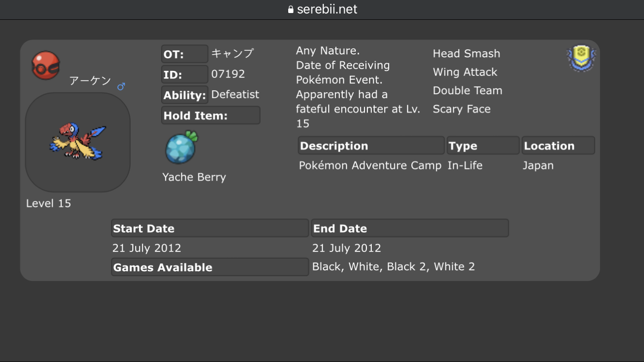
Task: Click the Location column header
Action: pyautogui.click(x=558, y=146)
